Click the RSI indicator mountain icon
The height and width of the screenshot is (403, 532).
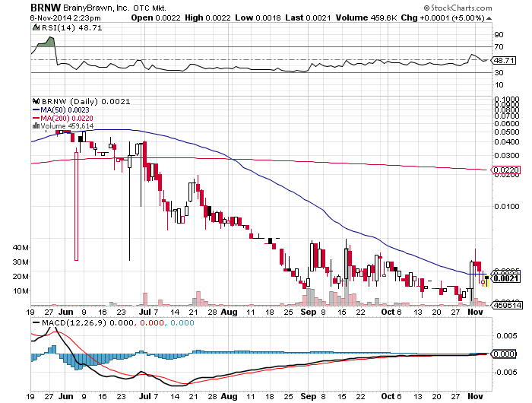pyautogui.click(x=36, y=27)
